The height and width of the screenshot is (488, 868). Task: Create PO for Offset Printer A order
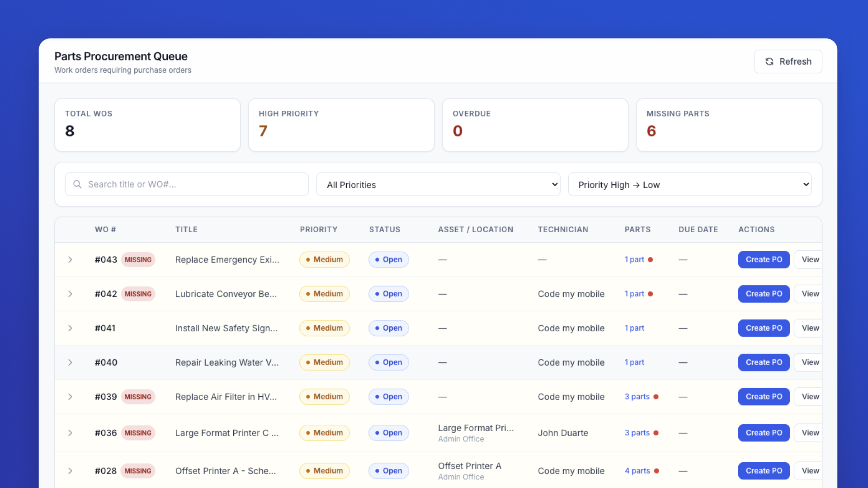coord(764,471)
